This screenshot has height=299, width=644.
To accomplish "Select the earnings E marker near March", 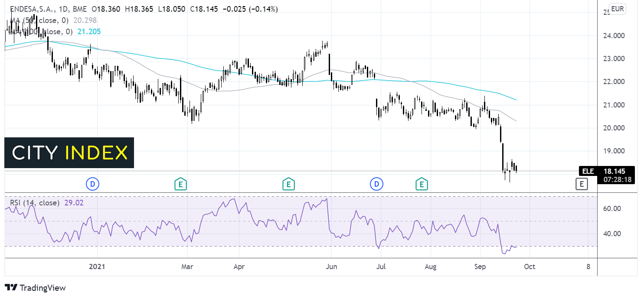I will 181,184.
